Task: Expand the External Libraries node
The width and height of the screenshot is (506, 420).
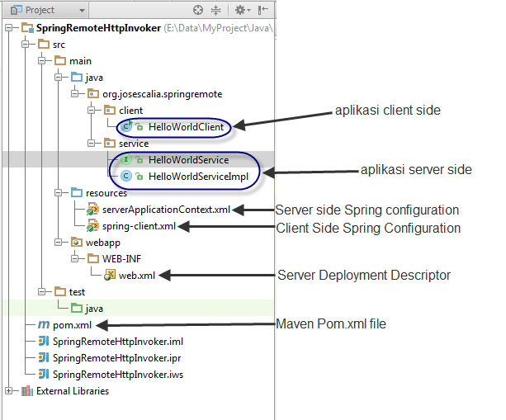Action: pos(9,391)
